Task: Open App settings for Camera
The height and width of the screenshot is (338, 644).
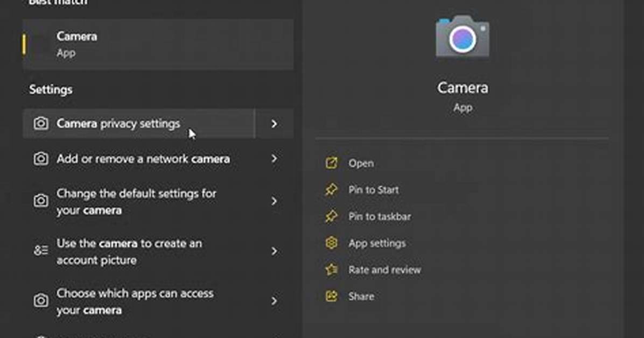Action: point(377,243)
